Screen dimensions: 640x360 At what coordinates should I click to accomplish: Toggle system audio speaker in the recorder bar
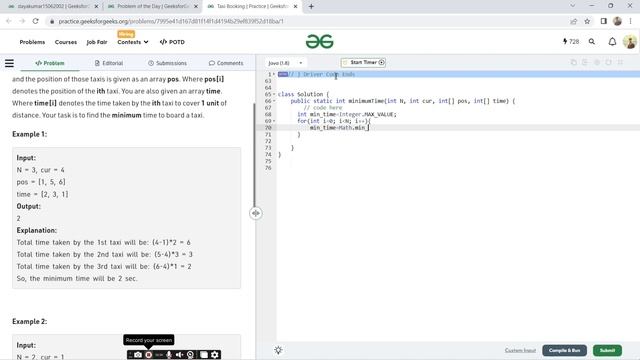pos(180,355)
